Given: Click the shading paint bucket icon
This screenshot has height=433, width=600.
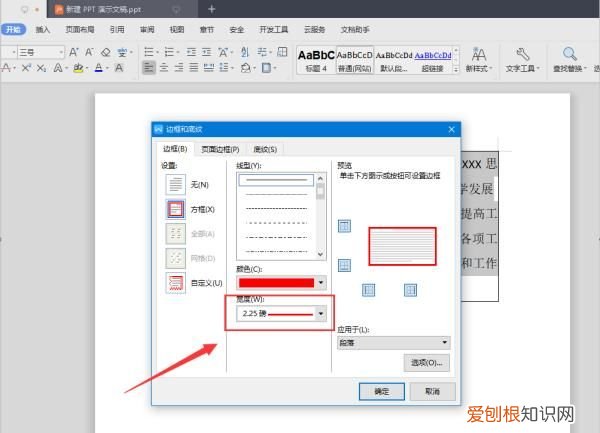Looking at the screenshot, I should click(x=246, y=68).
